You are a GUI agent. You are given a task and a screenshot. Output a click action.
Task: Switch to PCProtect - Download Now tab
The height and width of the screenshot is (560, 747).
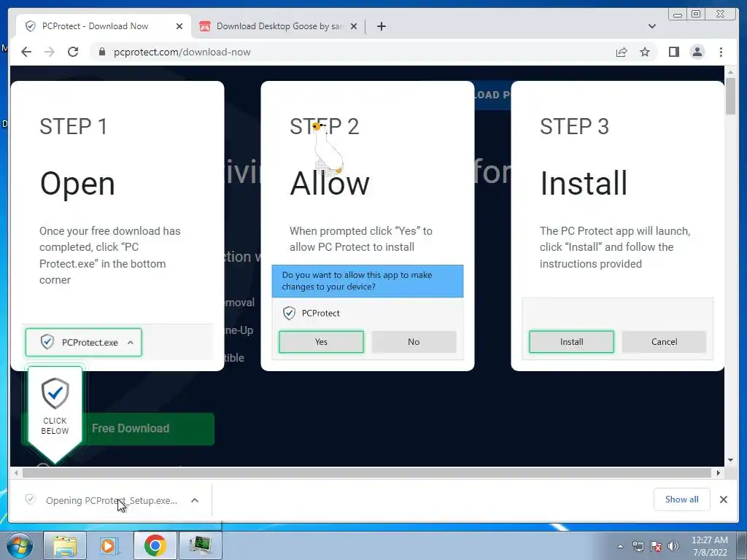104,26
